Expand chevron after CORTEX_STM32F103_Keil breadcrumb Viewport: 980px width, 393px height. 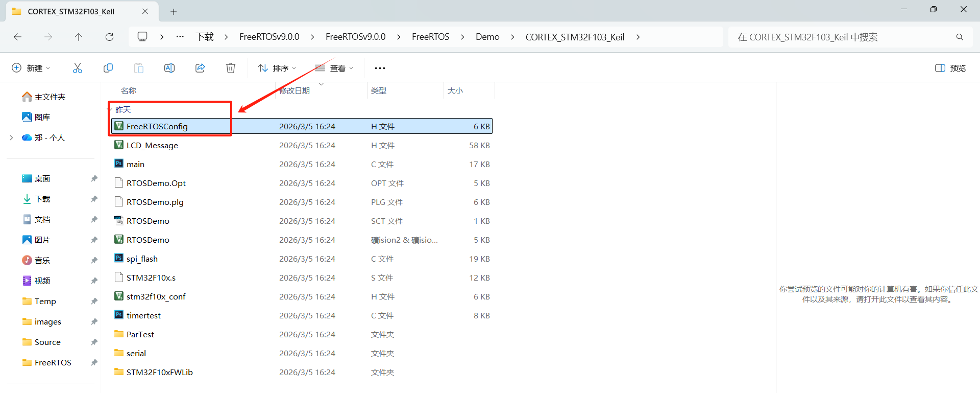(638, 37)
